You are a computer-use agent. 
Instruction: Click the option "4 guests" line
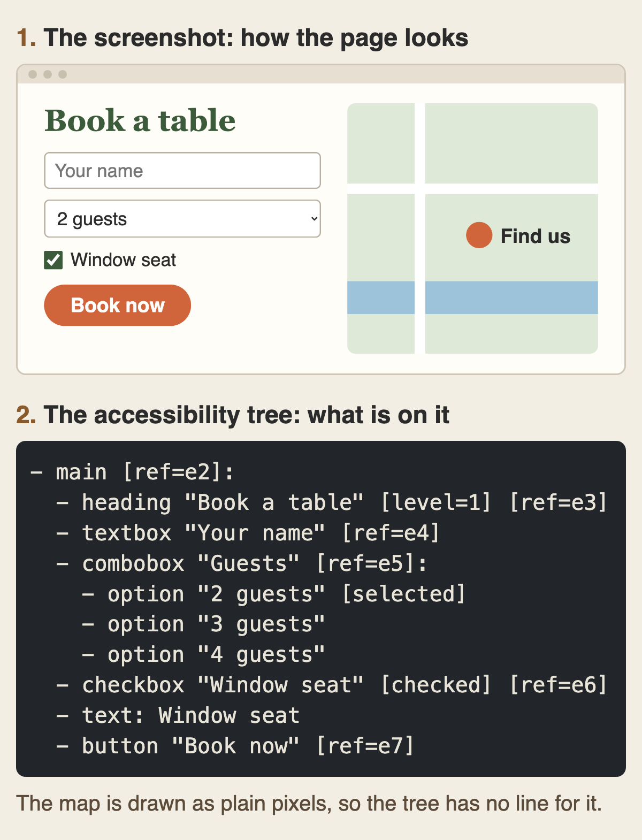[203, 655]
